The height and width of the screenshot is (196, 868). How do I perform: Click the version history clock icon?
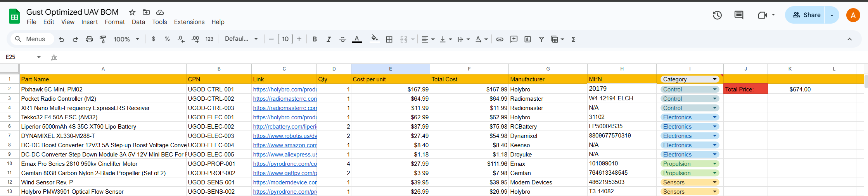[x=717, y=15]
